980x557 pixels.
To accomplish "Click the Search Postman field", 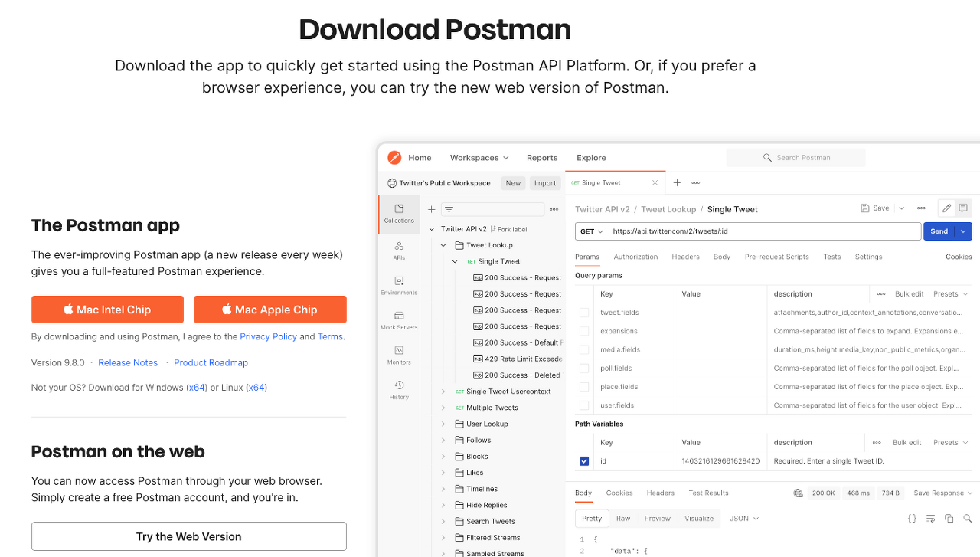I will click(795, 158).
